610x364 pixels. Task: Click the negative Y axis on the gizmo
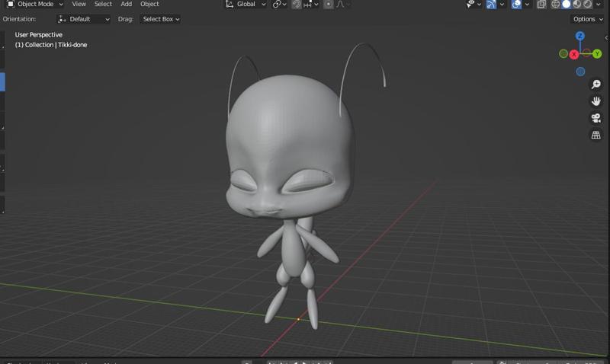coord(563,53)
